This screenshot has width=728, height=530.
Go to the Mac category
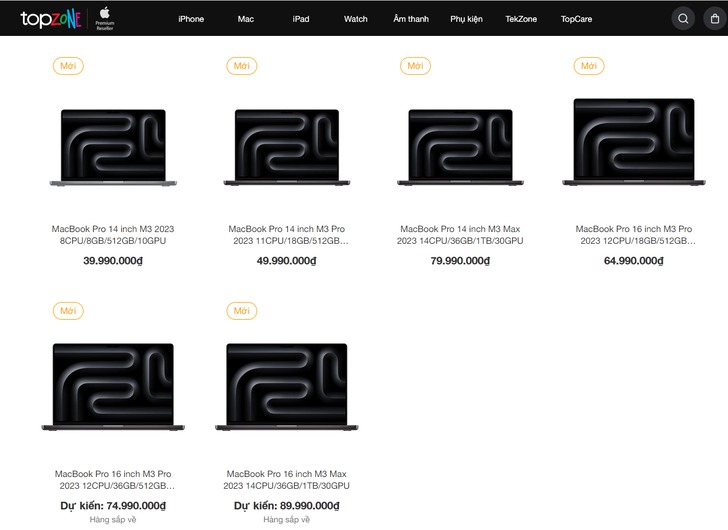[x=246, y=19]
